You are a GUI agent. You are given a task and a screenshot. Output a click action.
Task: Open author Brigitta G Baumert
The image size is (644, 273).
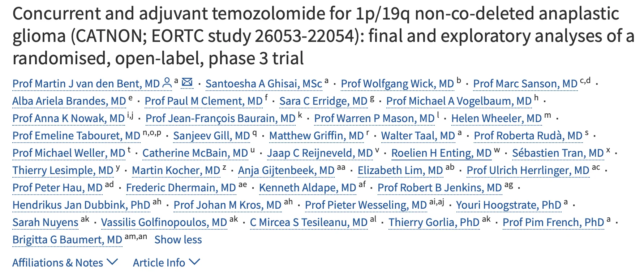point(67,240)
